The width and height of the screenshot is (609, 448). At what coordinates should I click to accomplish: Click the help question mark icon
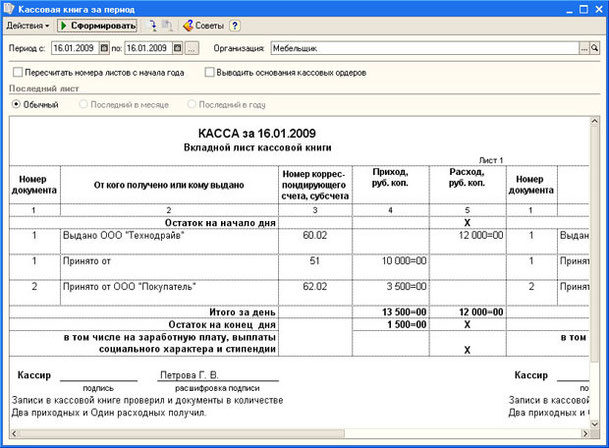235,24
